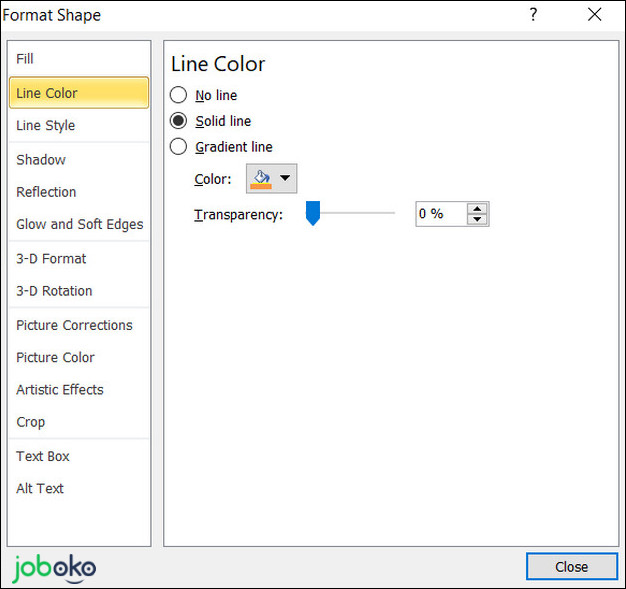Go to the Shadow settings

click(x=41, y=159)
